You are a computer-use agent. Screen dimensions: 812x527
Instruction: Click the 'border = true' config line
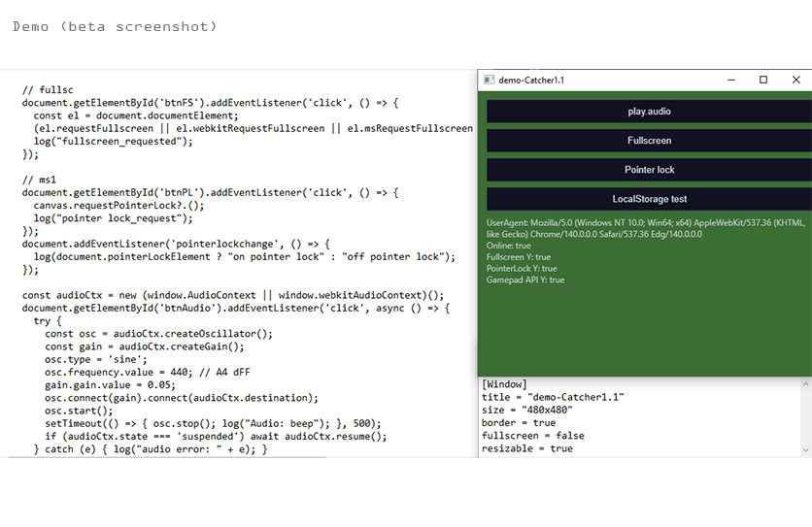[x=519, y=423]
